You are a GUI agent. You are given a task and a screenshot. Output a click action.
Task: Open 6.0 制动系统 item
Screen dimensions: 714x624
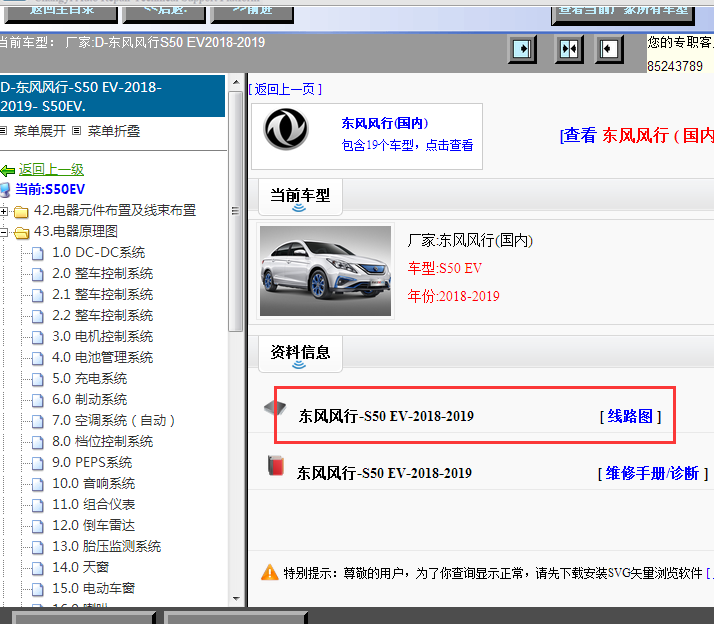[90, 399]
